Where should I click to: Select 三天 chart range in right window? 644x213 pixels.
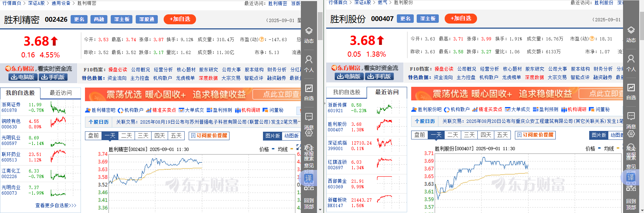tap(469, 135)
